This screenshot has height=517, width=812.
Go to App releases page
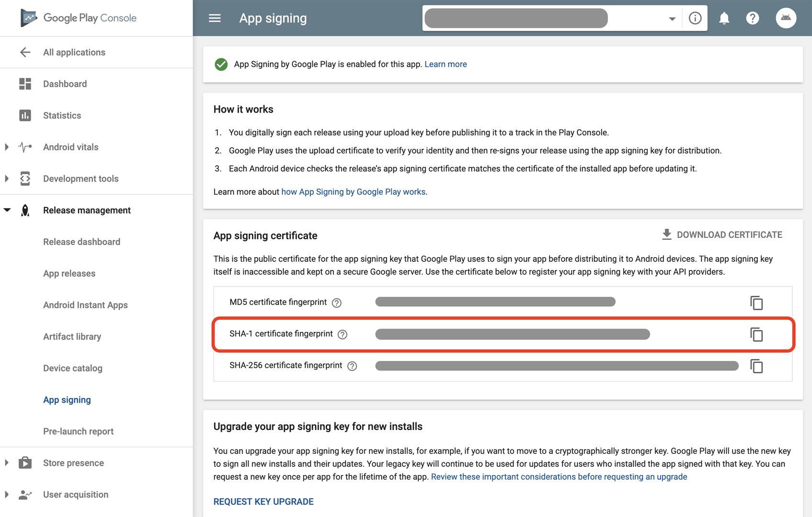[x=69, y=273]
